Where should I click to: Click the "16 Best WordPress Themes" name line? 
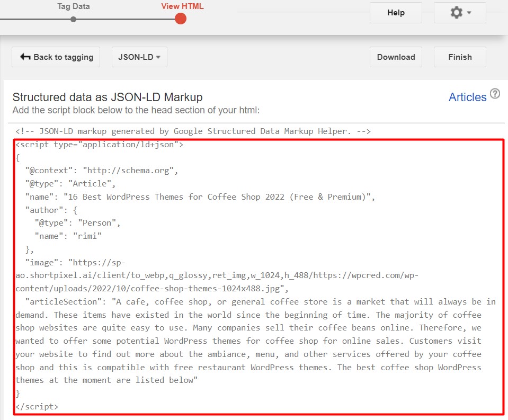pos(200,197)
